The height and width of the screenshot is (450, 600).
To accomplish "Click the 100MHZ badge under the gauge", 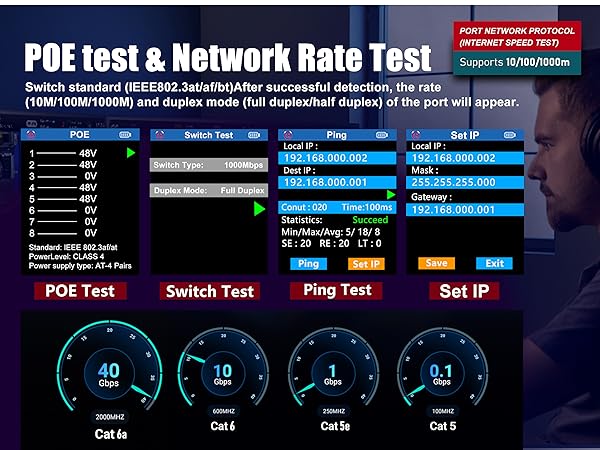I will click(443, 411).
